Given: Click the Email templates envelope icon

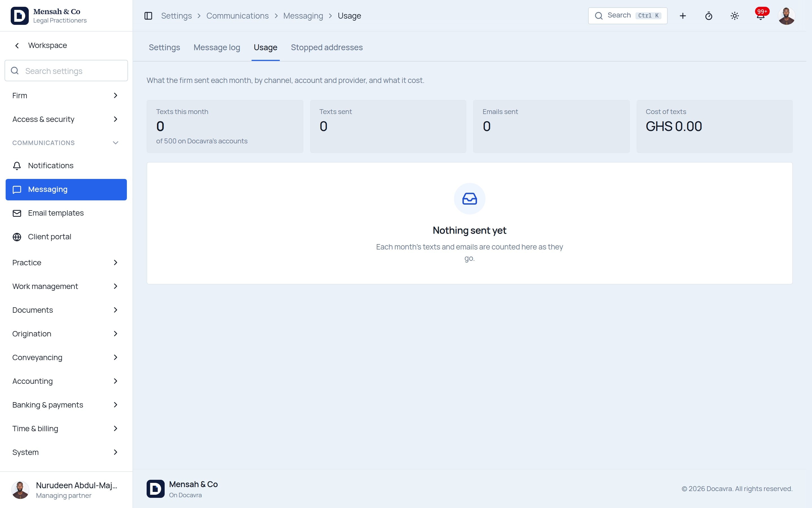Looking at the screenshot, I should [17, 213].
